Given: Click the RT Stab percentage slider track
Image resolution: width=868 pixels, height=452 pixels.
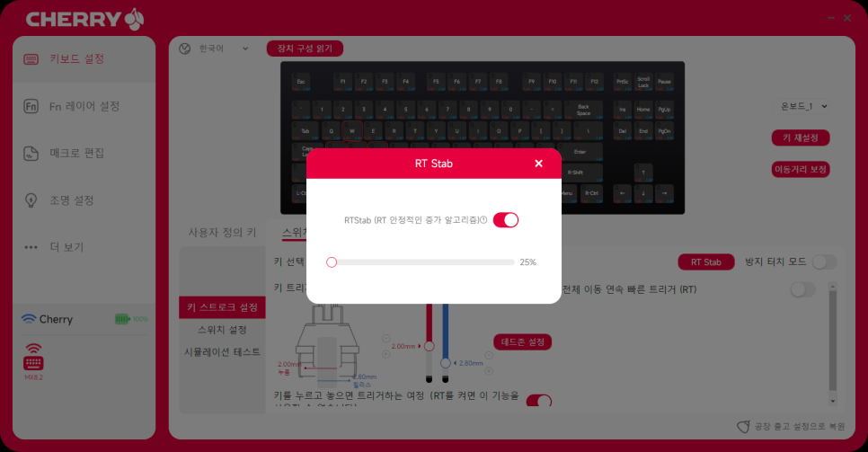Looking at the screenshot, I should [x=423, y=262].
